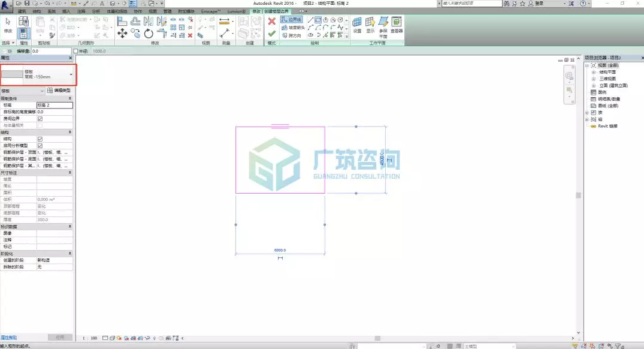Open the Enscape ribbon tab
Image resolution: width=644 pixels, height=349 pixels.
211,11
